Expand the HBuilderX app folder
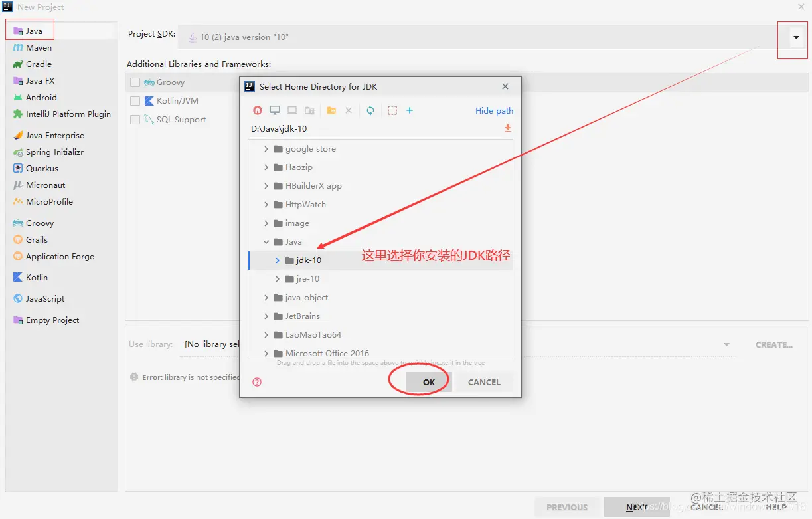The height and width of the screenshot is (519, 812). [x=266, y=186]
